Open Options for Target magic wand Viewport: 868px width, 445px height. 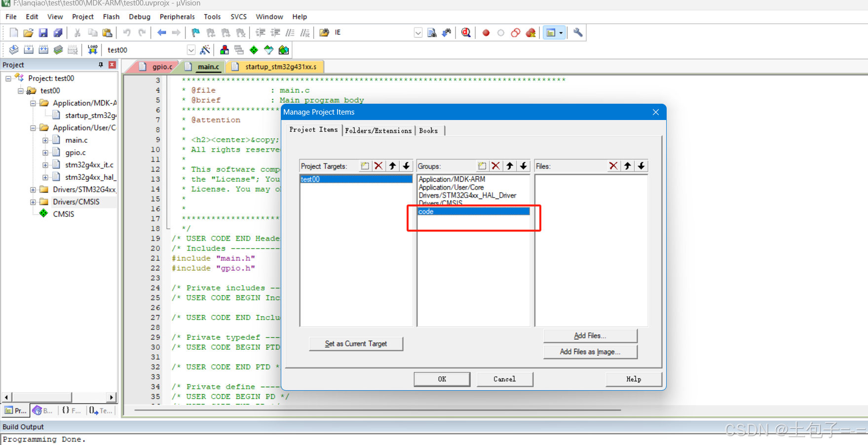pyautogui.click(x=205, y=50)
